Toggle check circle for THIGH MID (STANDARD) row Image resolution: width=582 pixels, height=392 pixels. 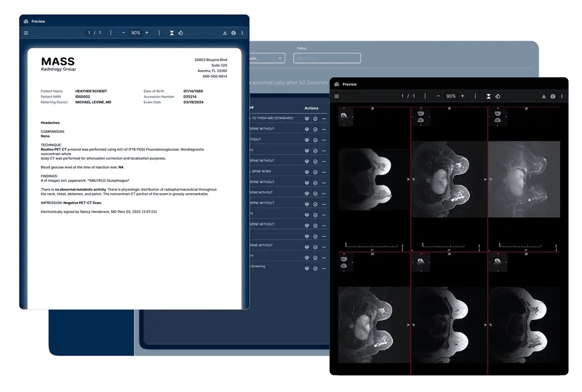315,119
